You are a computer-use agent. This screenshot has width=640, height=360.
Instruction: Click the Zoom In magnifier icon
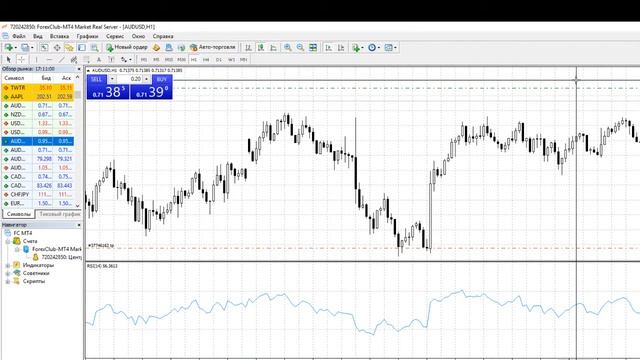click(288, 48)
